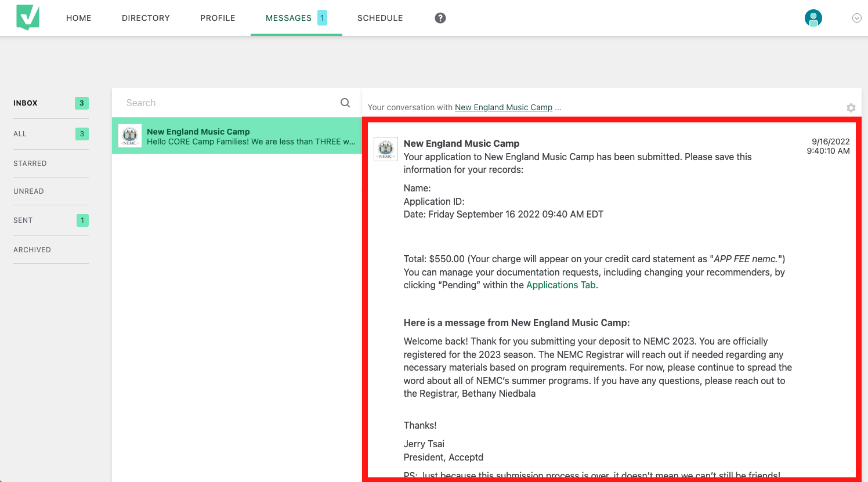
Task: Expand the account dropdown chevron
Action: click(x=856, y=18)
